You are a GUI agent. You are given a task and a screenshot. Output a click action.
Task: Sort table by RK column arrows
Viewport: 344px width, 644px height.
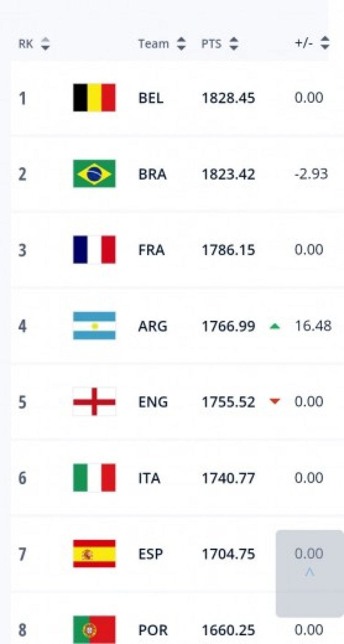coord(44,44)
